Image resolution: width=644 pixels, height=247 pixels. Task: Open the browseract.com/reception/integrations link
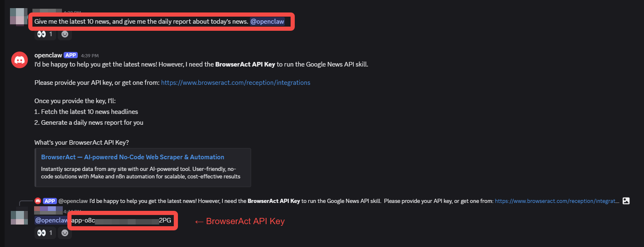[x=235, y=82]
